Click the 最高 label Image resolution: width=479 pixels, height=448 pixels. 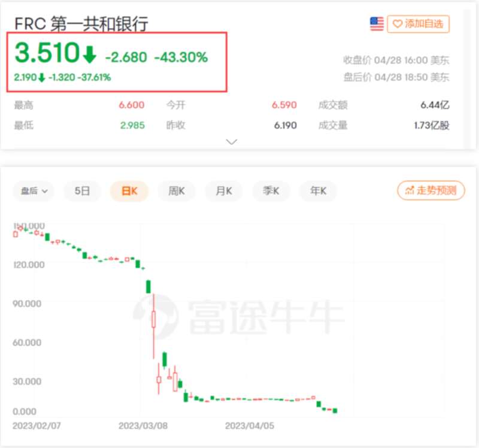[24, 105]
